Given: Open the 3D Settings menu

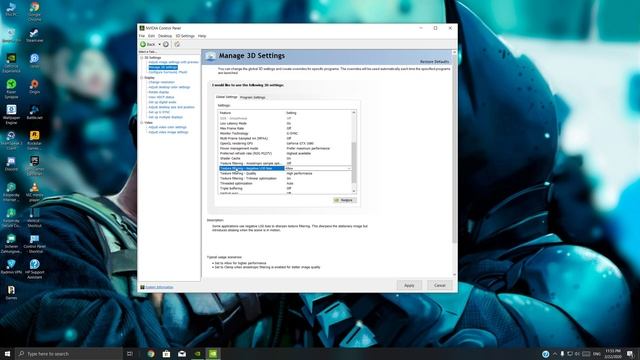Looking at the screenshot, I should [x=185, y=36].
